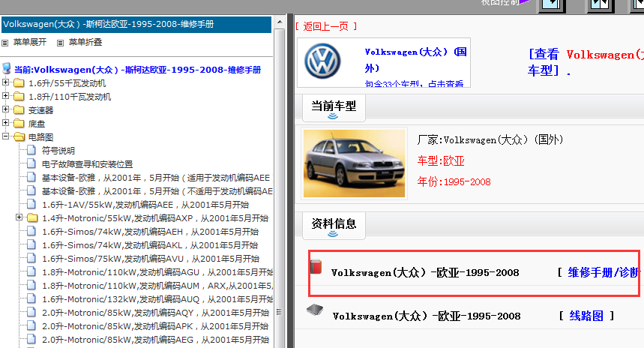The width and height of the screenshot is (644, 348).
Task: Click page icon beside 1.6升-1AV/55kW AEE
Action: pos(31,204)
